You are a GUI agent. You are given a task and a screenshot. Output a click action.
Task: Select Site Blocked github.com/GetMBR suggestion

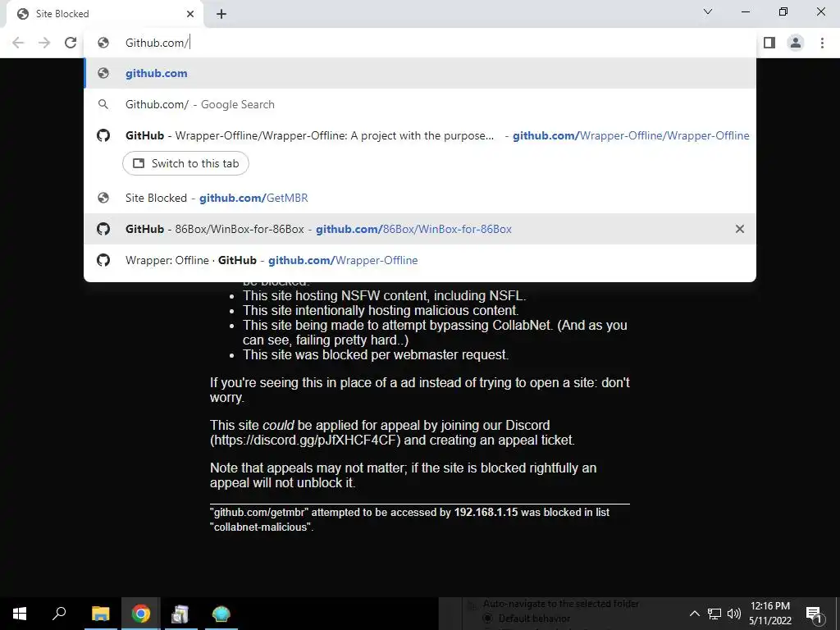click(x=419, y=199)
